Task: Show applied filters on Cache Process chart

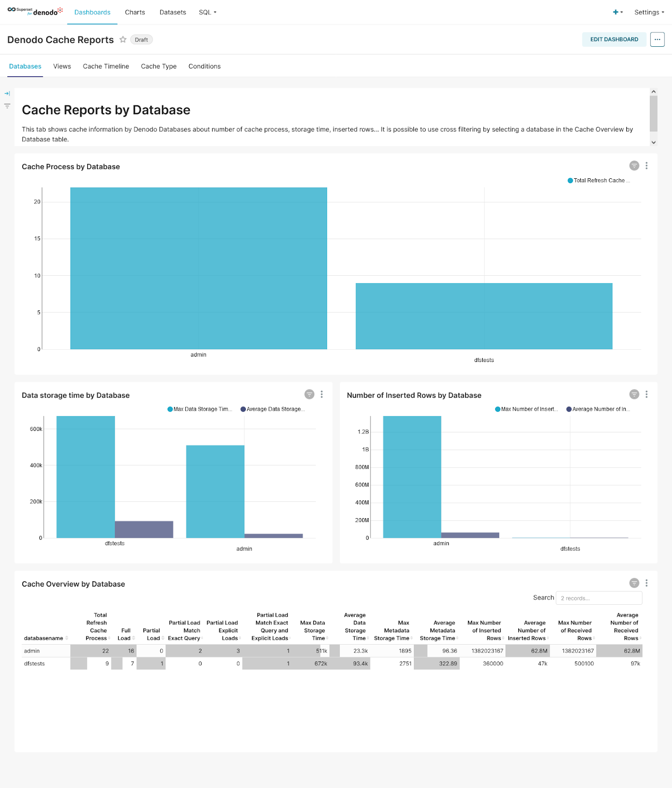Action: 634,166
